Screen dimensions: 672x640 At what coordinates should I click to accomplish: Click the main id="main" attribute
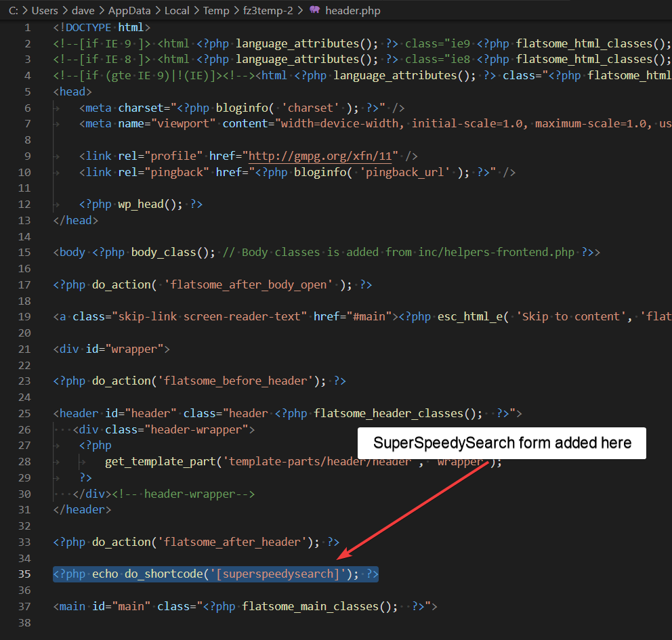(121, 607)
